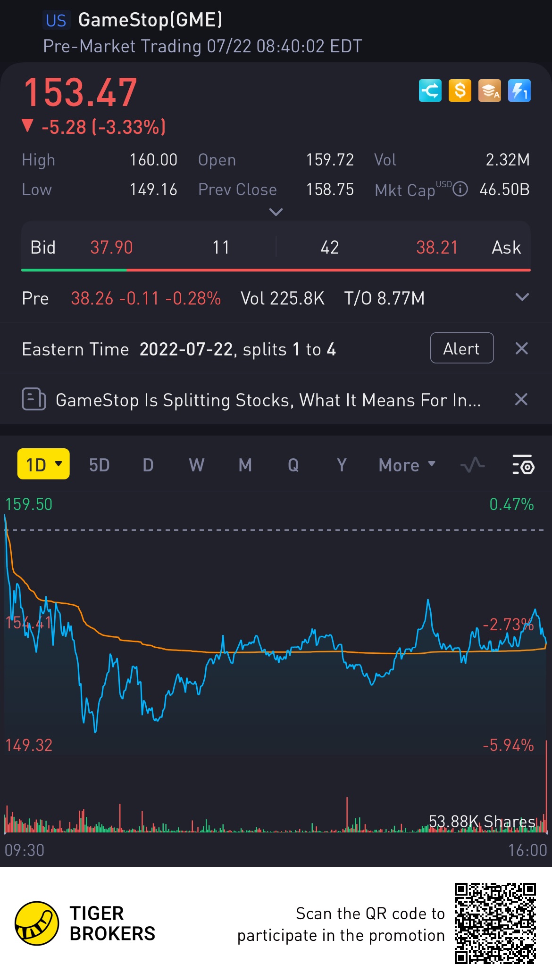Tap the 53.88K Shares volume label

click(x=482, y=822)
